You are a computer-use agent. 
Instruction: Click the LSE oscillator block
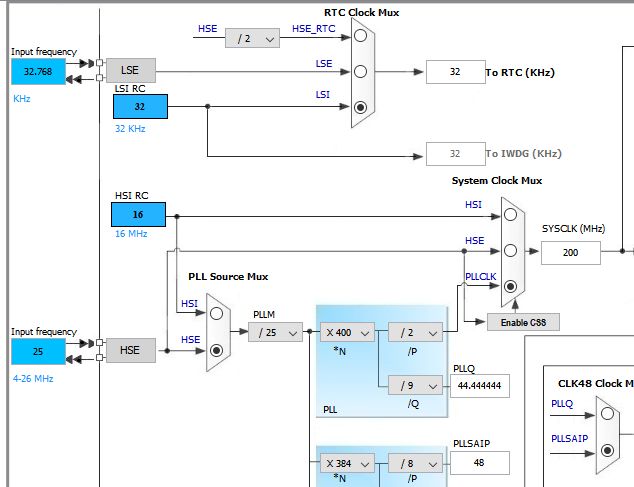pos(131,70)
